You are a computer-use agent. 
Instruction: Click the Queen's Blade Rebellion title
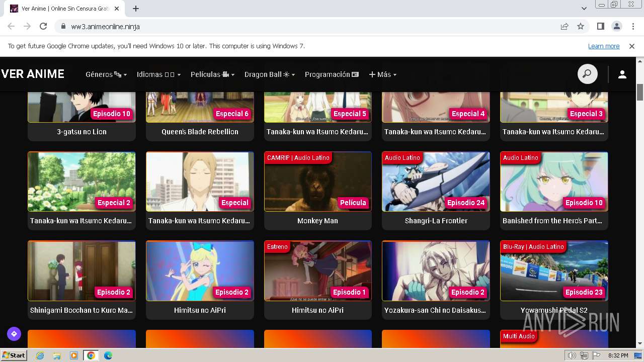point(200,132)
